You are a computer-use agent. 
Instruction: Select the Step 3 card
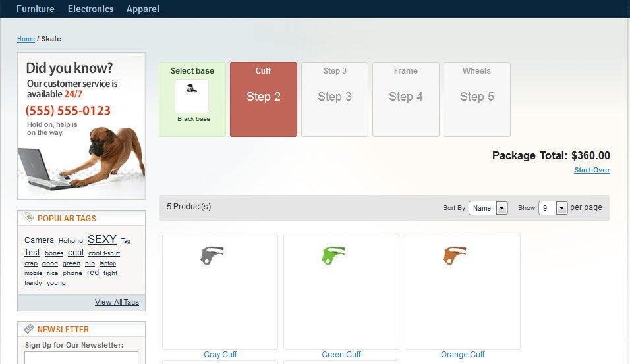coord(335,99)
